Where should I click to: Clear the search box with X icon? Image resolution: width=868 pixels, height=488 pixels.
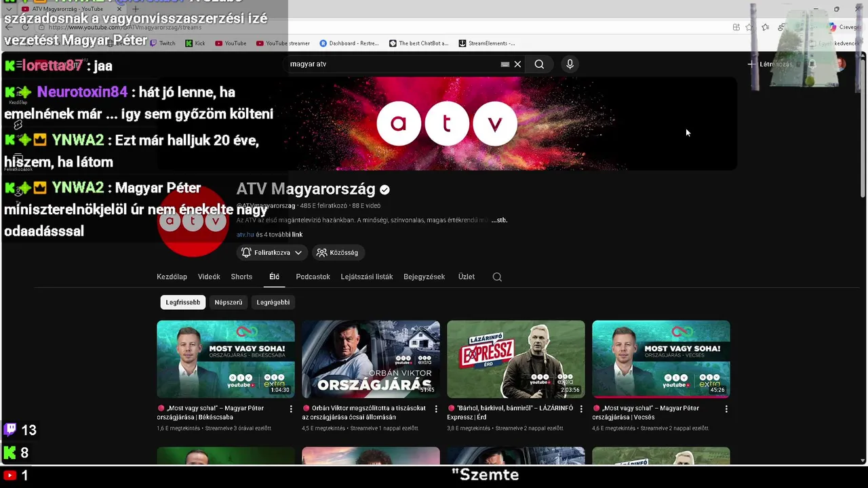517,64
